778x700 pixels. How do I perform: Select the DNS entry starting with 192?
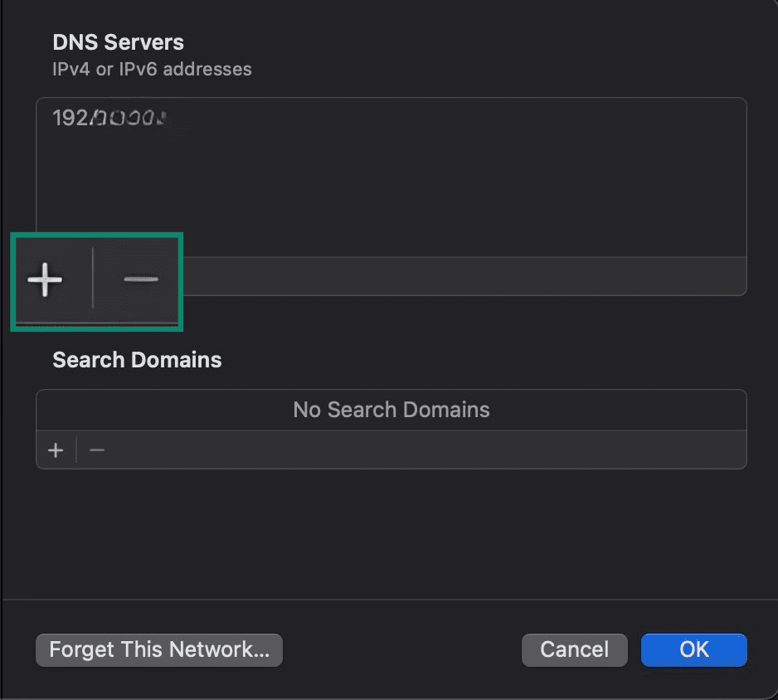(x=109, y=119)
